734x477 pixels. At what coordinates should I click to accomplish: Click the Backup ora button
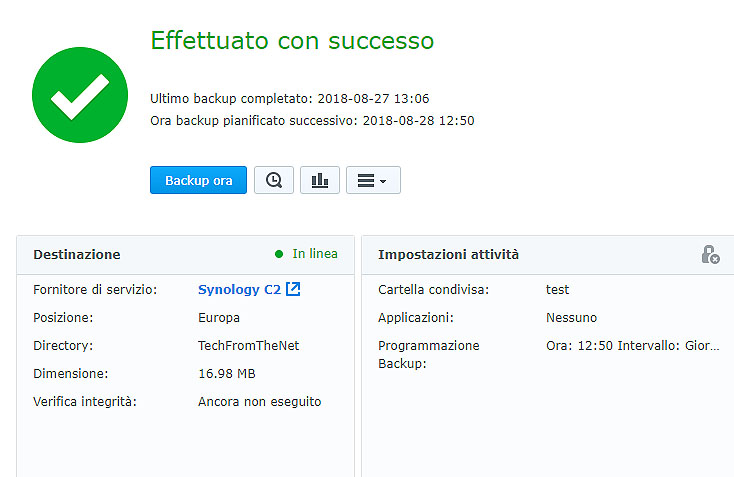coord(198,180)
